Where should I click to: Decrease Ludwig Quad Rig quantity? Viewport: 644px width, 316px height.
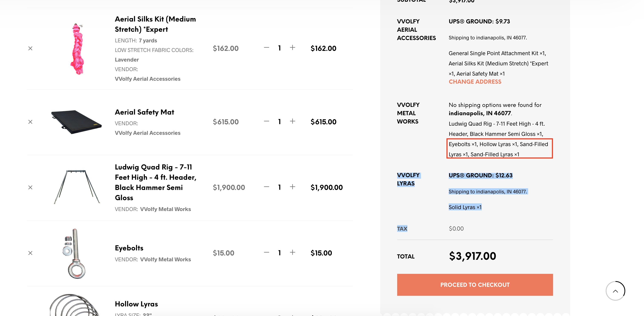tap(266, 187)
